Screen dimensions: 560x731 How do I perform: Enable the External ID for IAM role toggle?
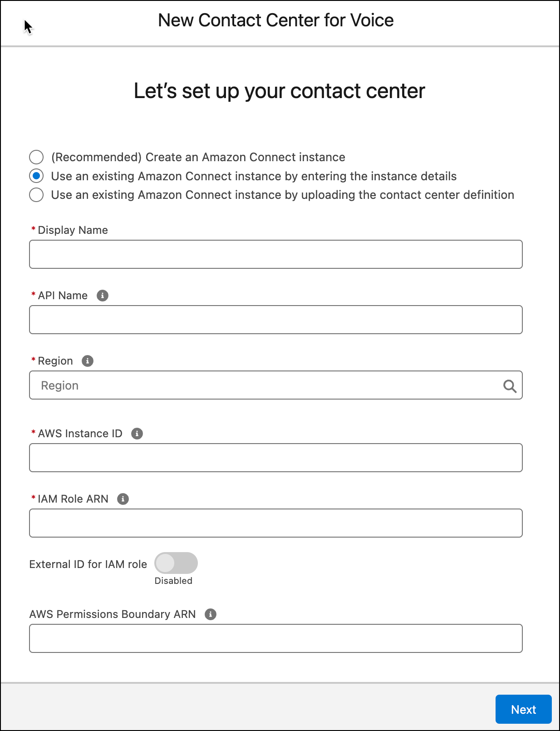pyautogui.click(x=176, y=563)
